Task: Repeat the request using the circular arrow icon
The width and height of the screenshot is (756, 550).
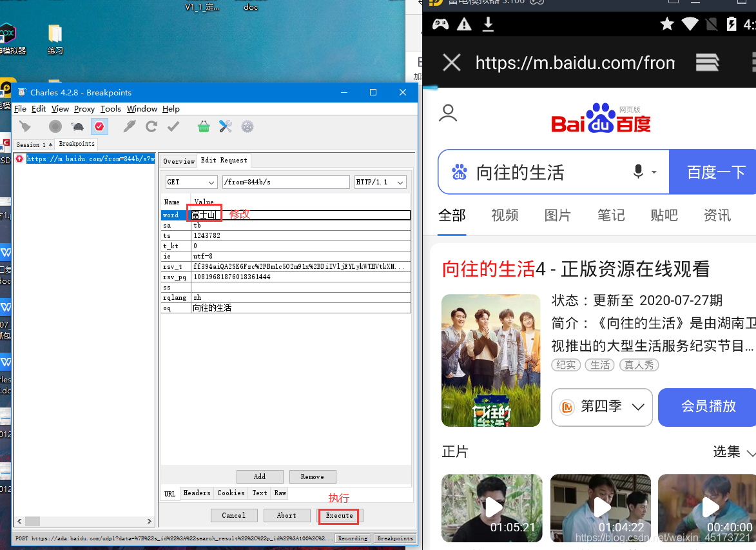Action: click(x=151, y=126)
